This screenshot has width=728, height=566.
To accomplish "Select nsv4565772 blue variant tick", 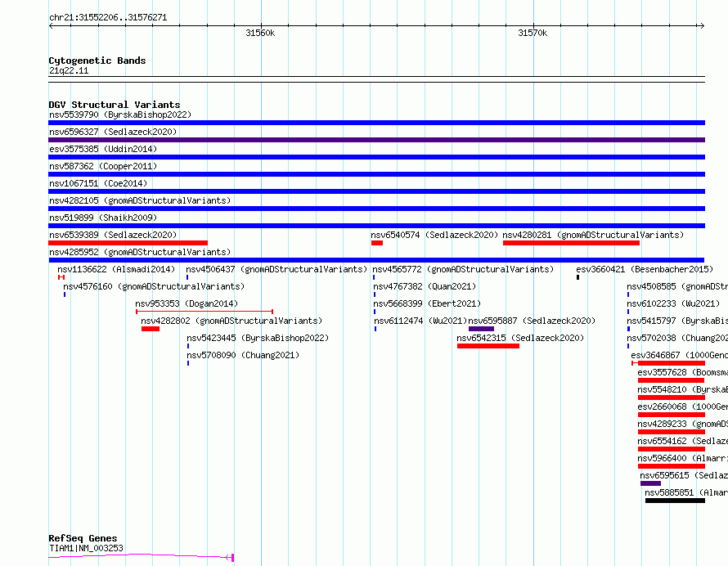I will coord(374,277).
